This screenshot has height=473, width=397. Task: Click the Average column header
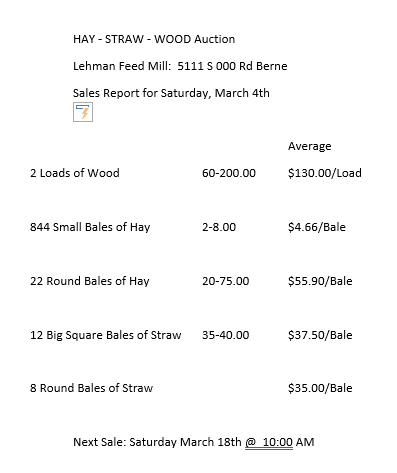click(x=310, y=146)
